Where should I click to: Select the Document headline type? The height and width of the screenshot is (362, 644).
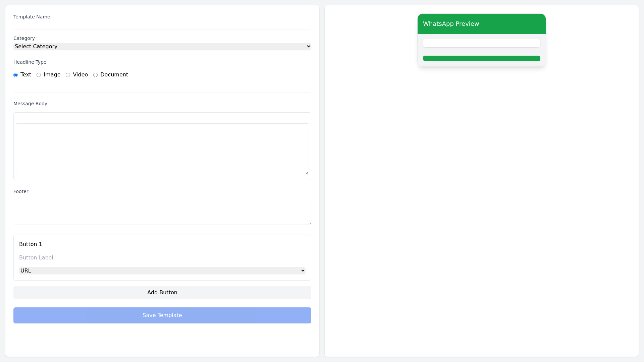tap(95, 75)
